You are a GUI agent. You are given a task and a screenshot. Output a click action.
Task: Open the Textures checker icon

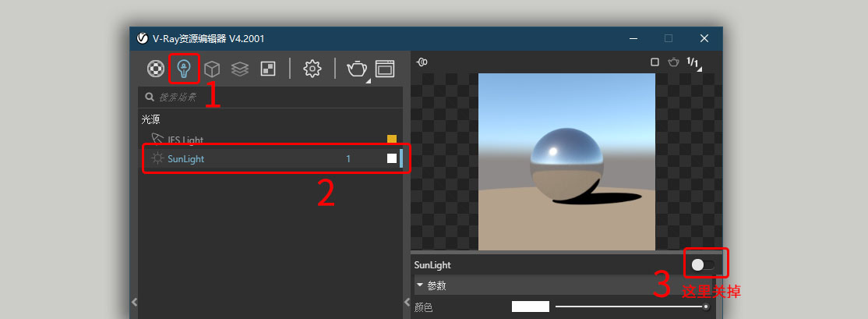click(x=268, y=69)
